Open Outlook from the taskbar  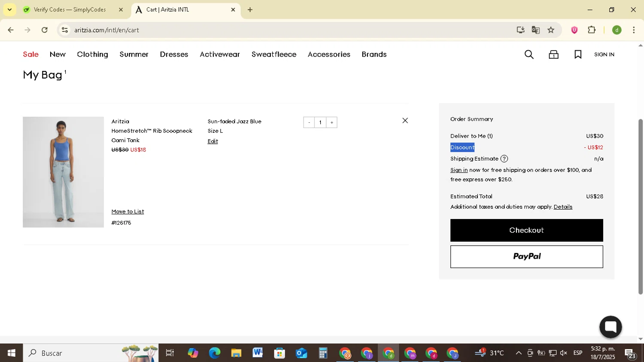[301, 353]
